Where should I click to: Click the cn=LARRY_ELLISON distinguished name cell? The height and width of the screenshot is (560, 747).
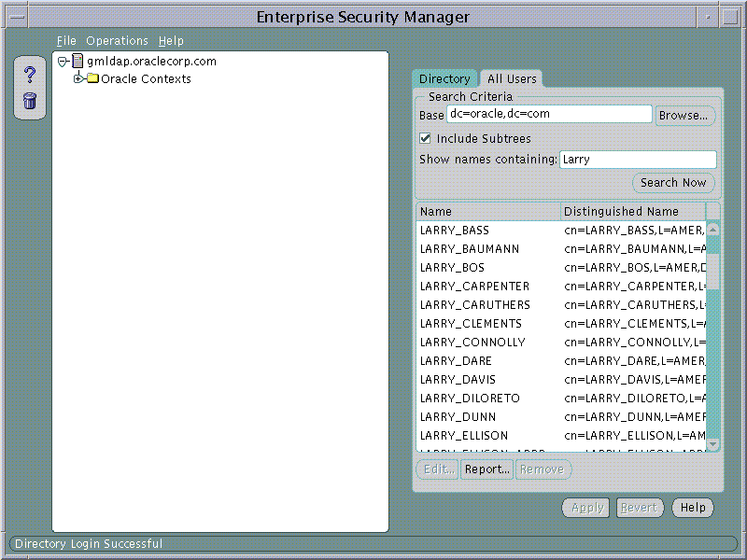pyautogui.click(x=634, y=436)
